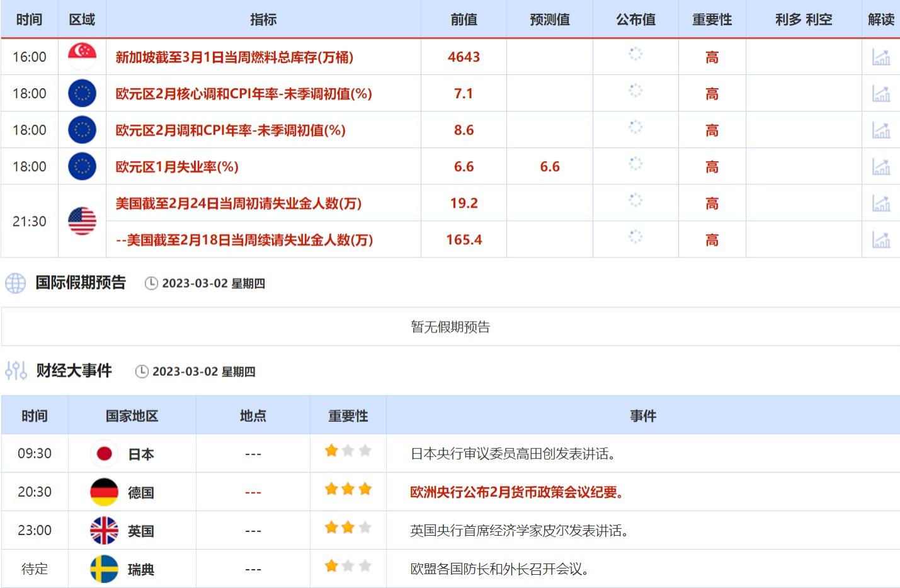Open chart icon for Eurozone unemployment rate row

point(880,167)
